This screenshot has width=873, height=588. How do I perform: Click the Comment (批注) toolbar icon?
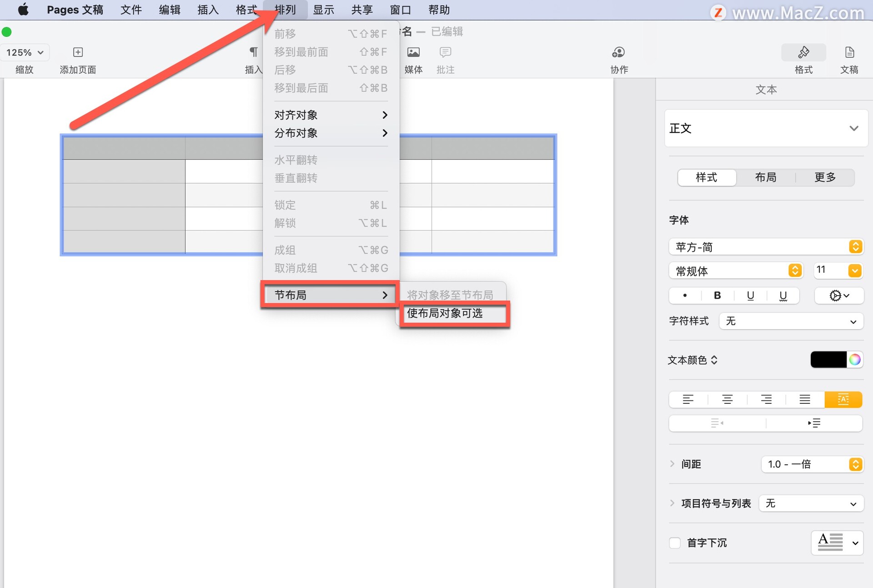point(445,52)
